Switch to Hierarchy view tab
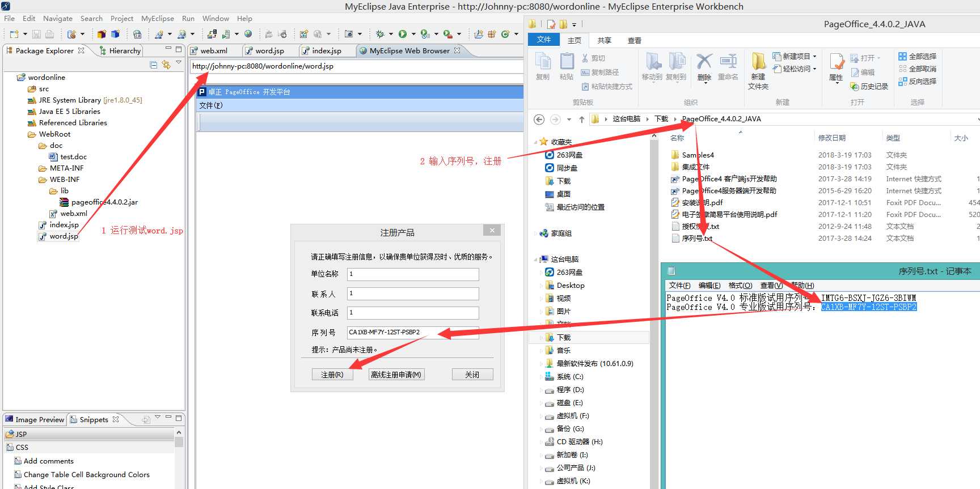This screenshot has height=489, width=980. click(x=120, y=50)
